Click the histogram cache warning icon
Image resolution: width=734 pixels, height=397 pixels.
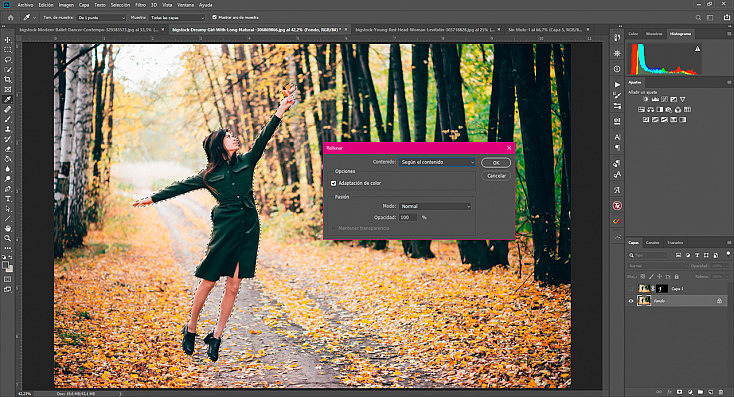point(697,49)
